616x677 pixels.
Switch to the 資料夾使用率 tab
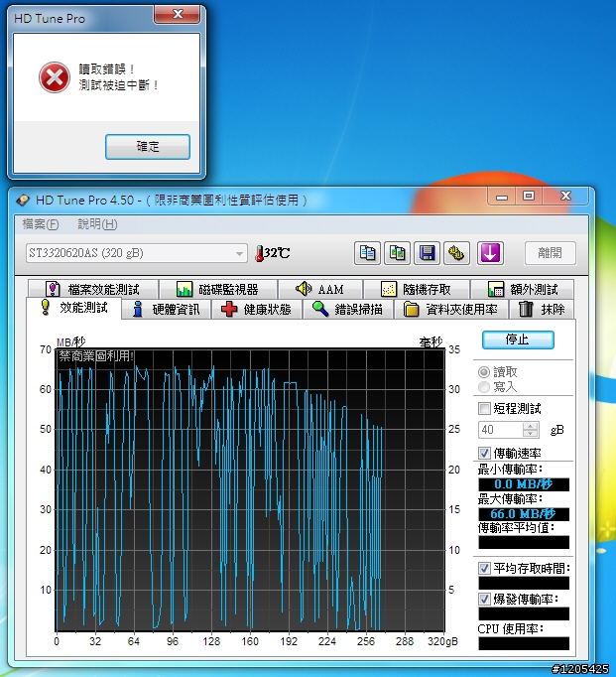pyautogui.click(x=450, y=309)
